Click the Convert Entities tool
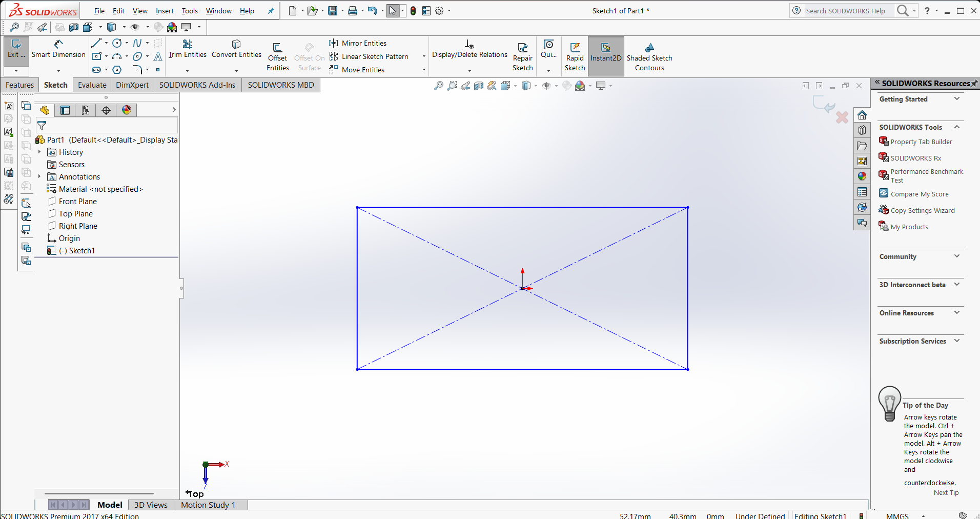The height and width of the screenshot is (519, 980). (236, 49)
